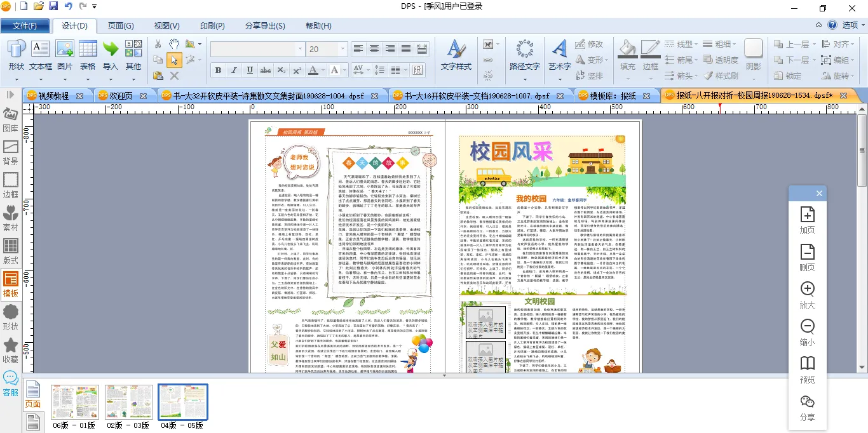Click 选项 options in top right
This screenshot has width=868, height=433.
[850, 25]
